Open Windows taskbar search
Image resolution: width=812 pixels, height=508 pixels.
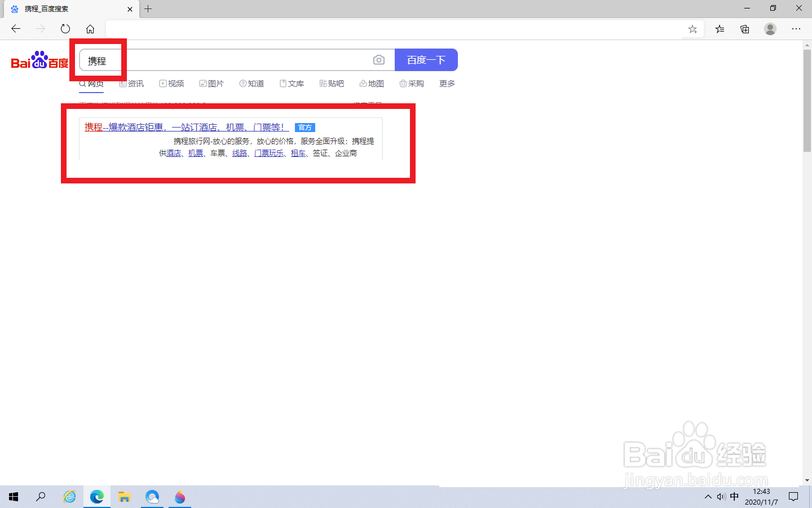coord(41,497)
